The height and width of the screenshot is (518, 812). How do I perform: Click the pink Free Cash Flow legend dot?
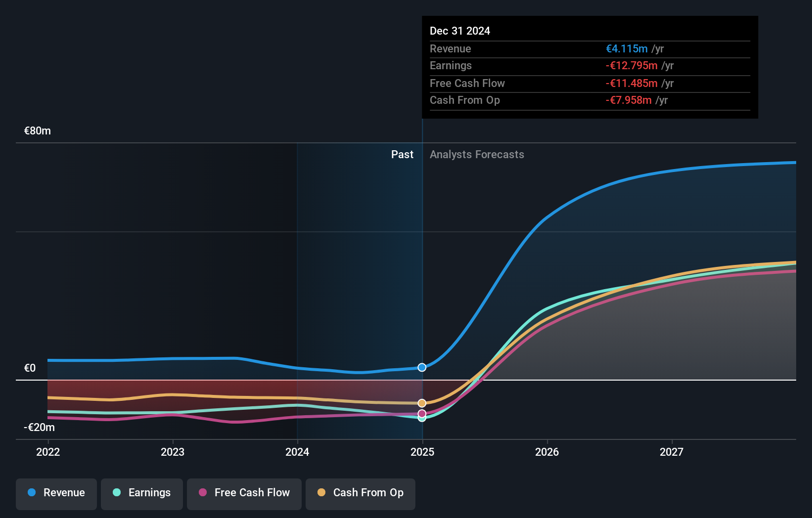203,492
